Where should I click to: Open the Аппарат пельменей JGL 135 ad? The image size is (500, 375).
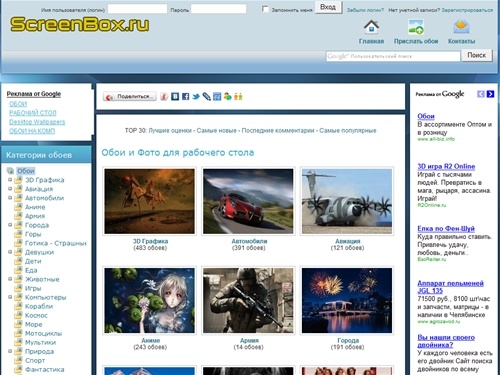450,287
